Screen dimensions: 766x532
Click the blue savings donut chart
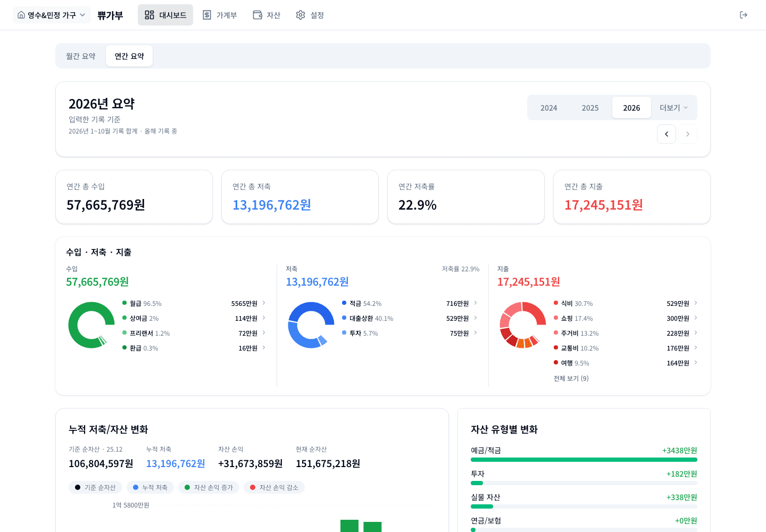(x=311, y=325)
